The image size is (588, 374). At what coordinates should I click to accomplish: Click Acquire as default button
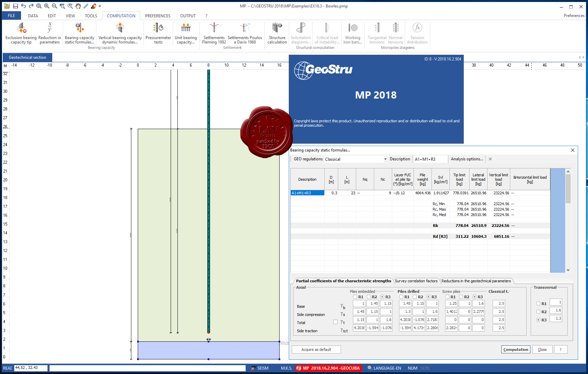316,350
